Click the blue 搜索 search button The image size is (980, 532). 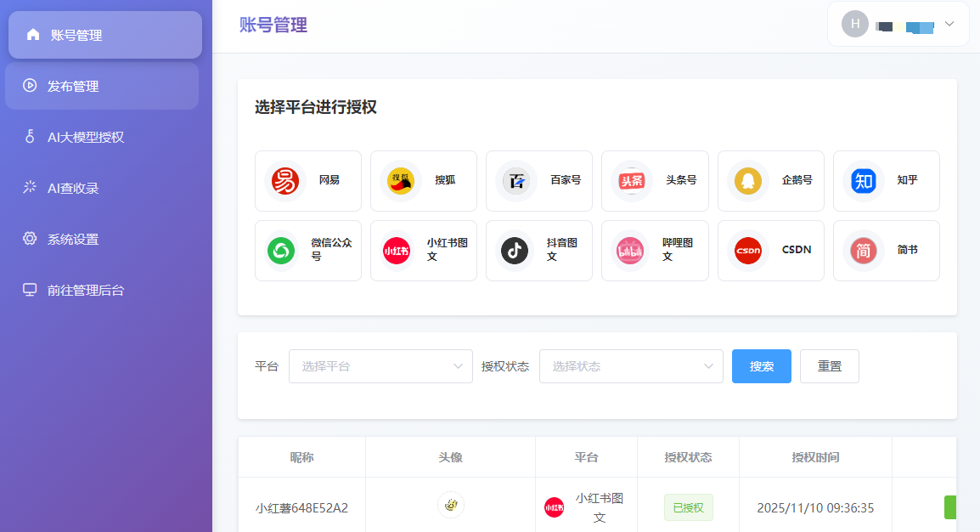[x=762, y=366]
